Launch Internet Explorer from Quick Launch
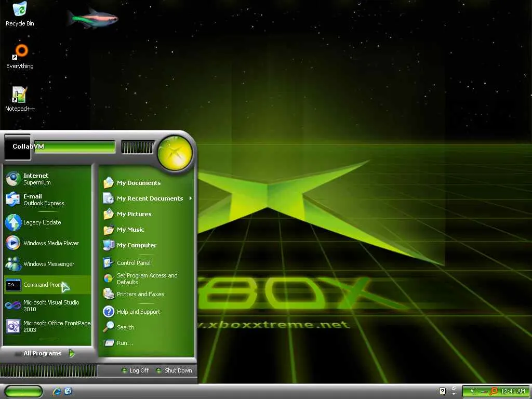 [57, 392]
